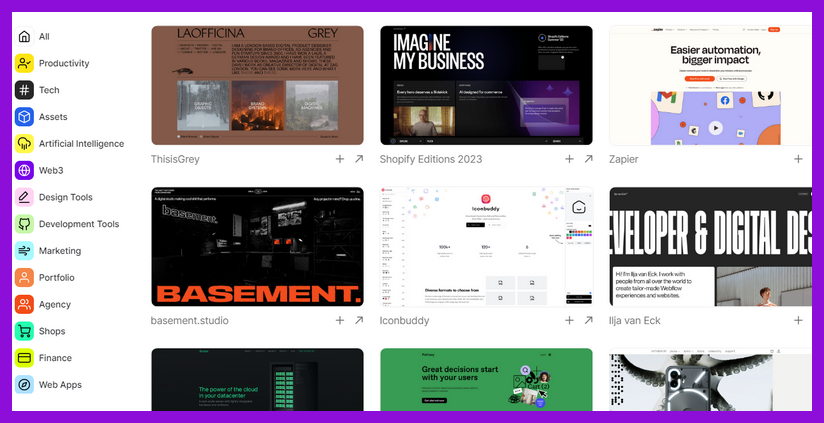The height and width of the screenshot is (423, 824).
Task: Open the ThisisGrey thumbnail
Action: (258, 85)
